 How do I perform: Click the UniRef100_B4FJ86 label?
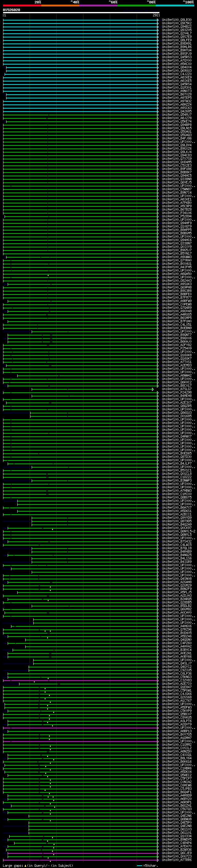point(177,139)
